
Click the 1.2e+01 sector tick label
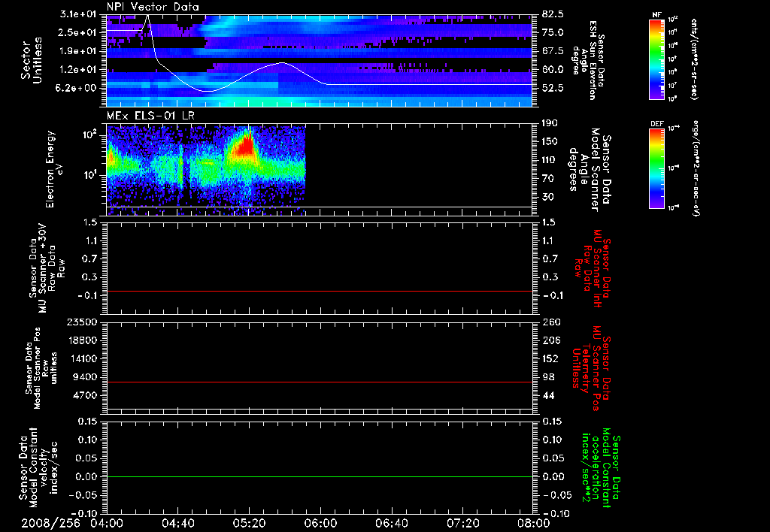pos(78,70)
